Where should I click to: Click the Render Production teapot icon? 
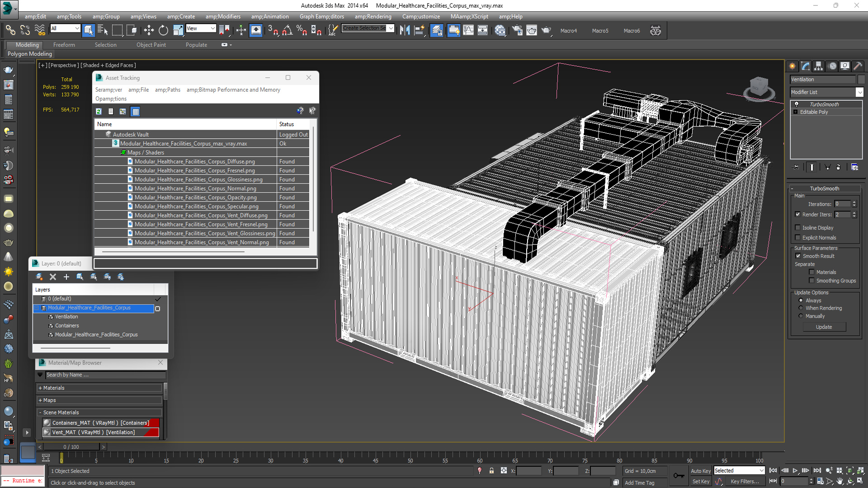click(546, 30)
